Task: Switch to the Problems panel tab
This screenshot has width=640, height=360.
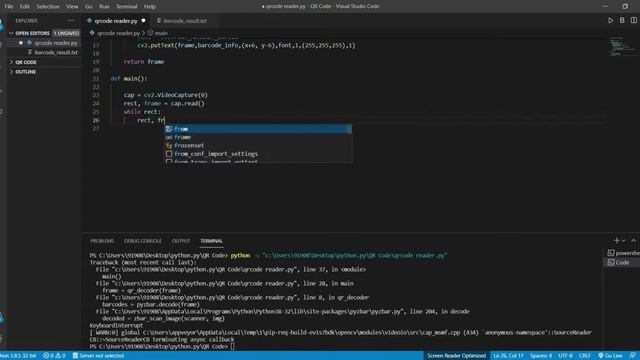Action: [x=102, y=241]
